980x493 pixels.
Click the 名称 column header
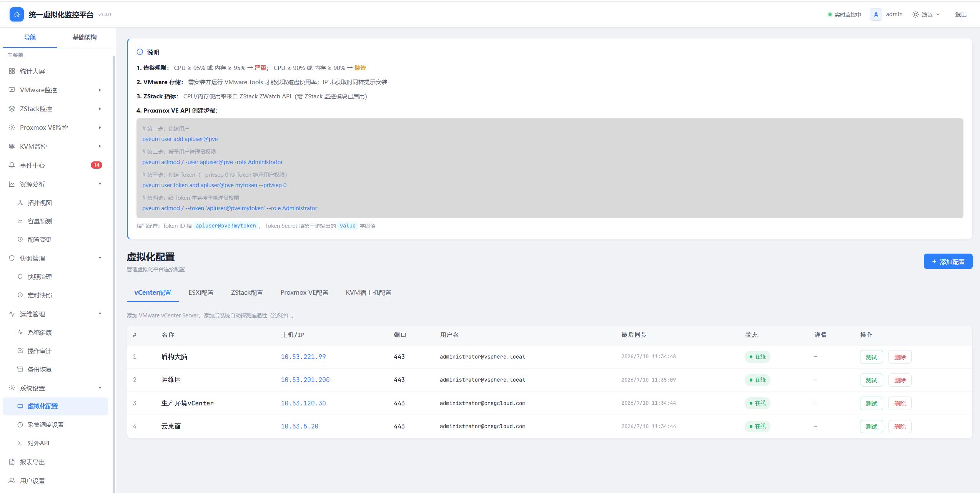[x=168, y=335]
